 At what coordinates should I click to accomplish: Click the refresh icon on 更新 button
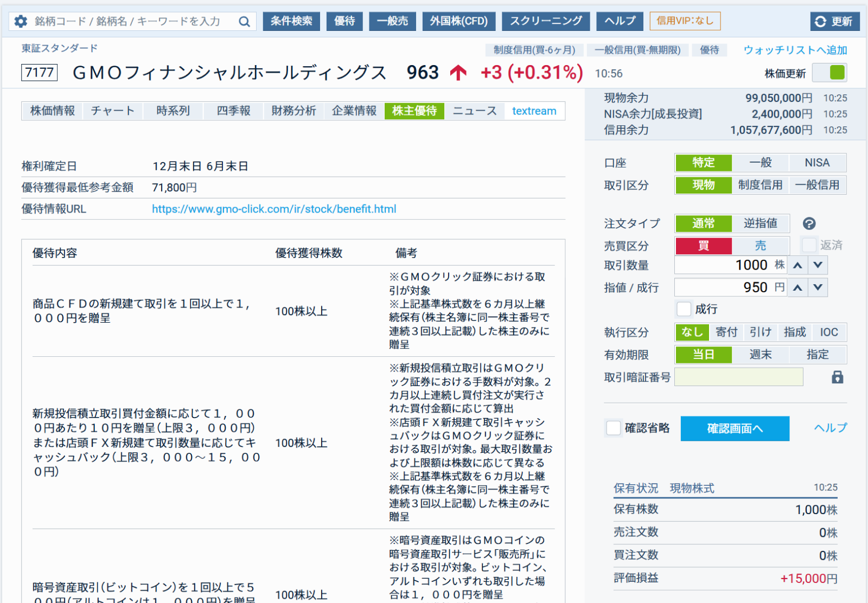pyautogui.click(x=820, y=21)
